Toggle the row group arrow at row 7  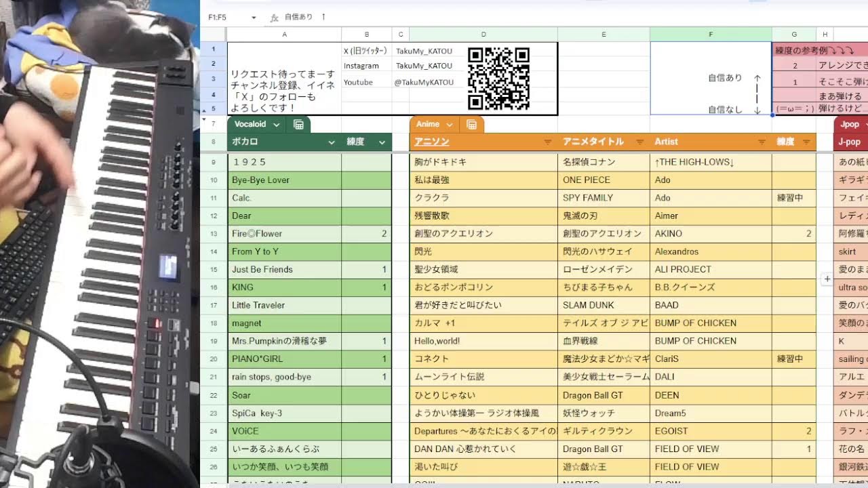tap(205, 119)
